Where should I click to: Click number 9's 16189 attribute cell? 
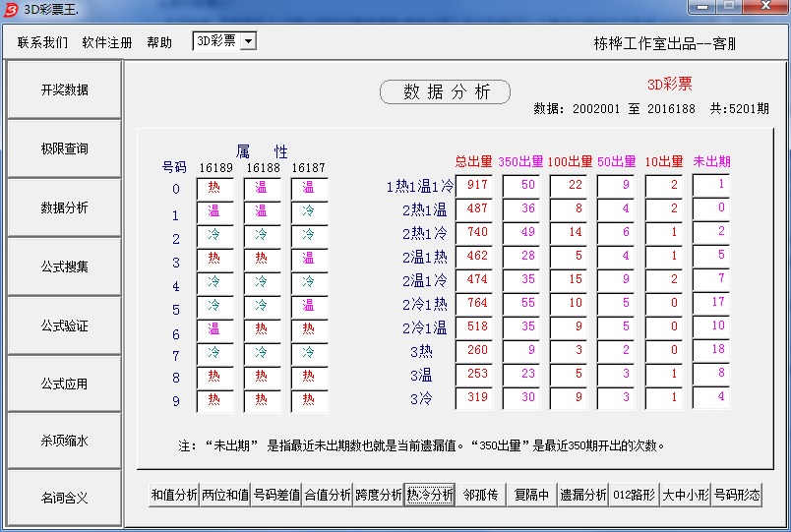215,401
